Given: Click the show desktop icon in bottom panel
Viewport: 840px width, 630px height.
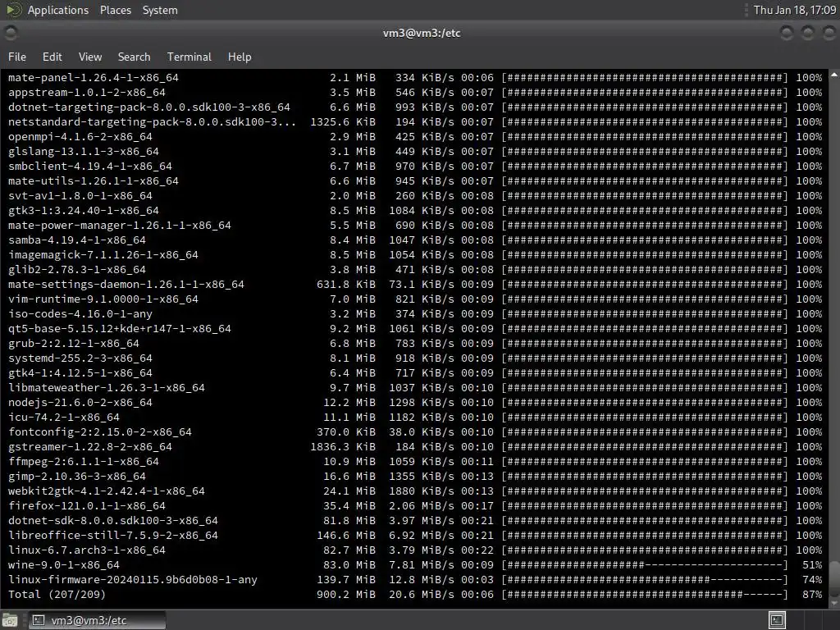Looking at the screenshot, I should tap(10, 620).
